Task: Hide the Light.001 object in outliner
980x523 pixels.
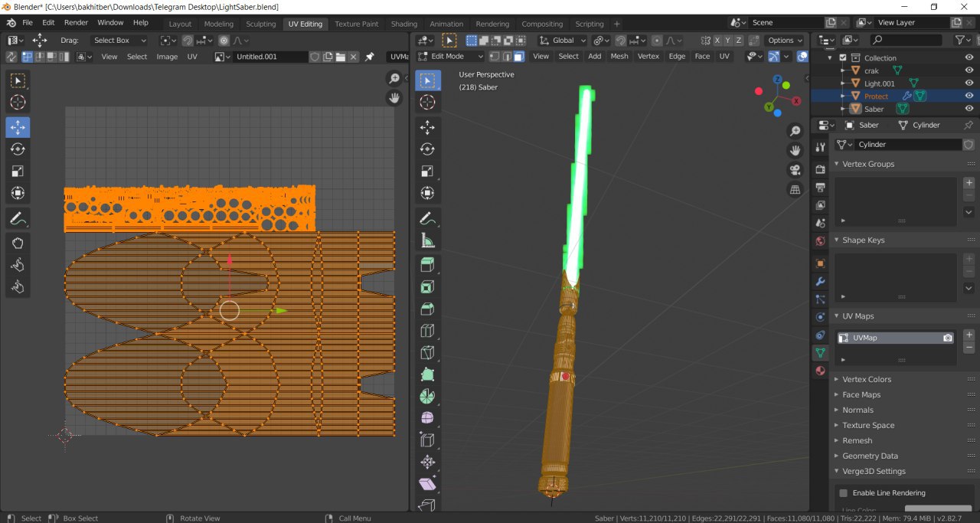Action: click(969, 83)
